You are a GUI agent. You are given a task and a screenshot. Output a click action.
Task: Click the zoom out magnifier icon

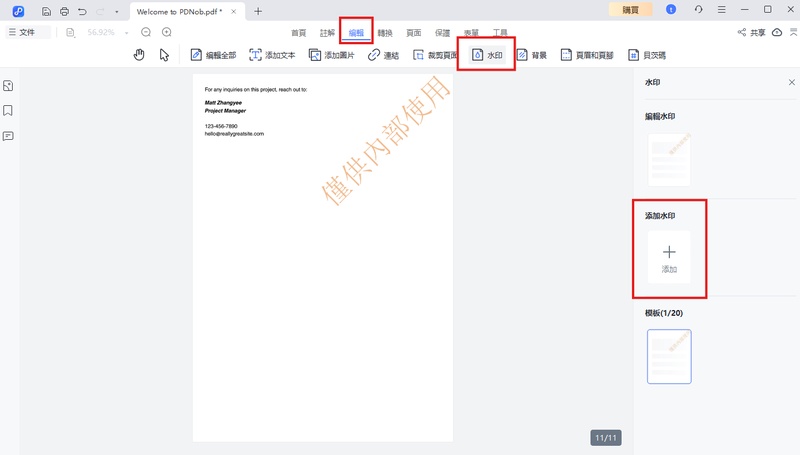pos(146,33)
